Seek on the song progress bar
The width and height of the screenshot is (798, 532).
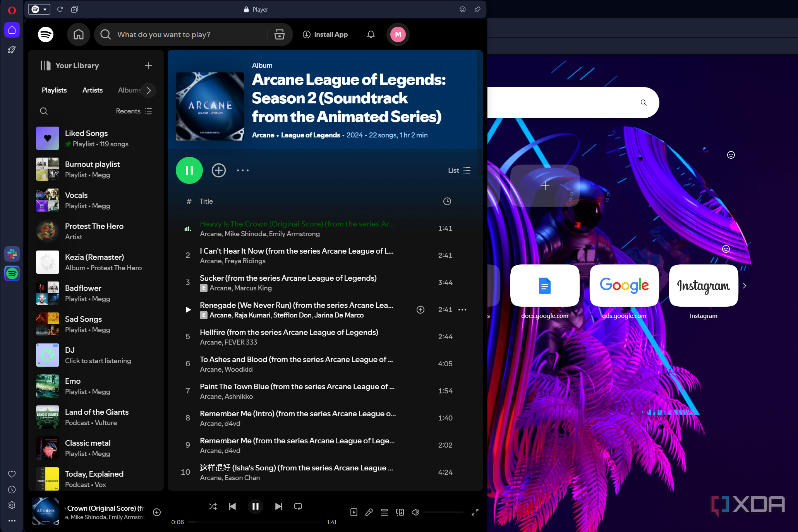click(256, 522)
